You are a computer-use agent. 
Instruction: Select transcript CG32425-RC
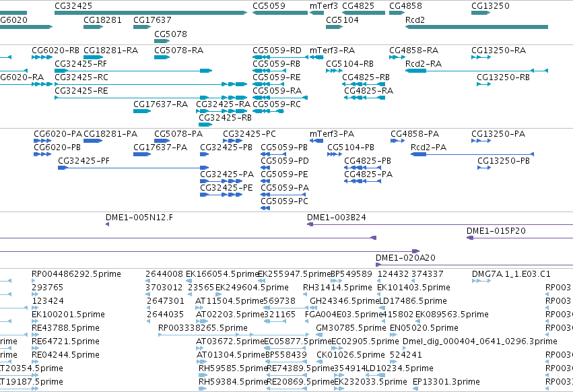coord(81,77)
